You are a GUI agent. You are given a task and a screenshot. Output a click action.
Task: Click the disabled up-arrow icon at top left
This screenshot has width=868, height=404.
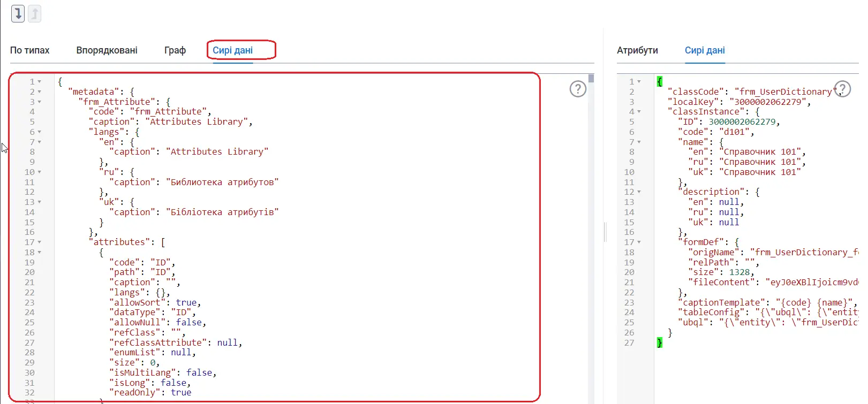pyautogui.click(x=34, y=13)
